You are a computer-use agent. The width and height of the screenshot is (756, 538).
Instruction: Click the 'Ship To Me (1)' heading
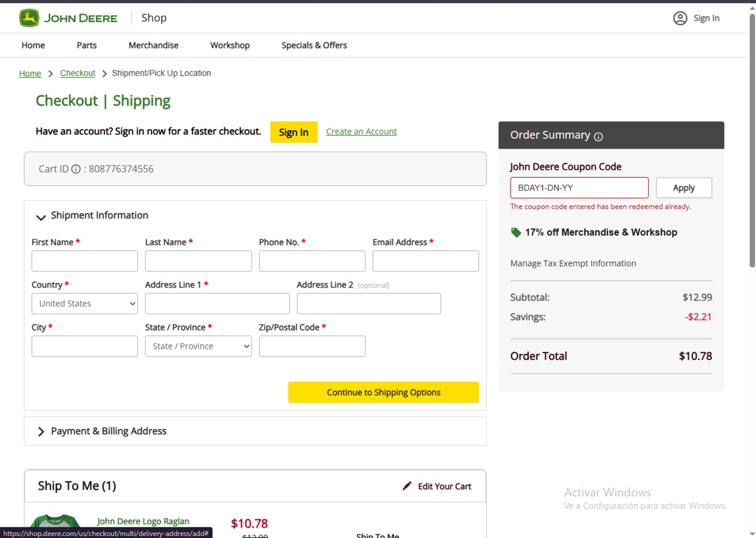(x=77, y=486)
